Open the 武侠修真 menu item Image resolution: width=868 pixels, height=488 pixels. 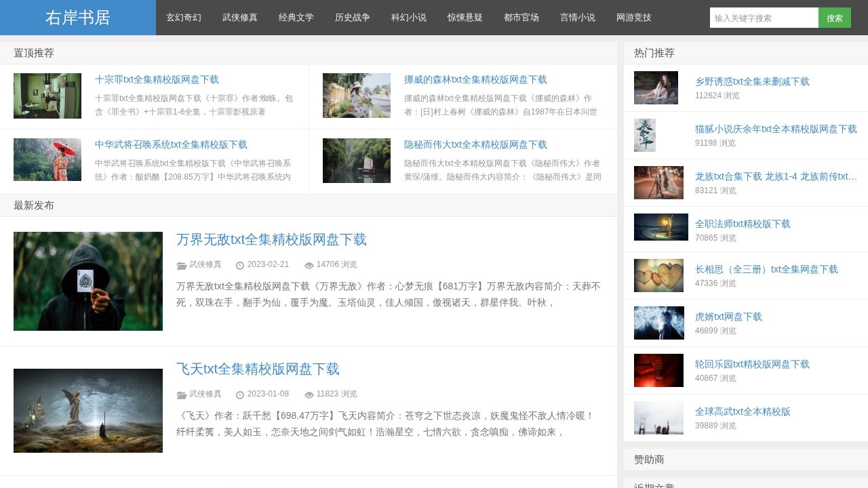(x=239, y=18)
